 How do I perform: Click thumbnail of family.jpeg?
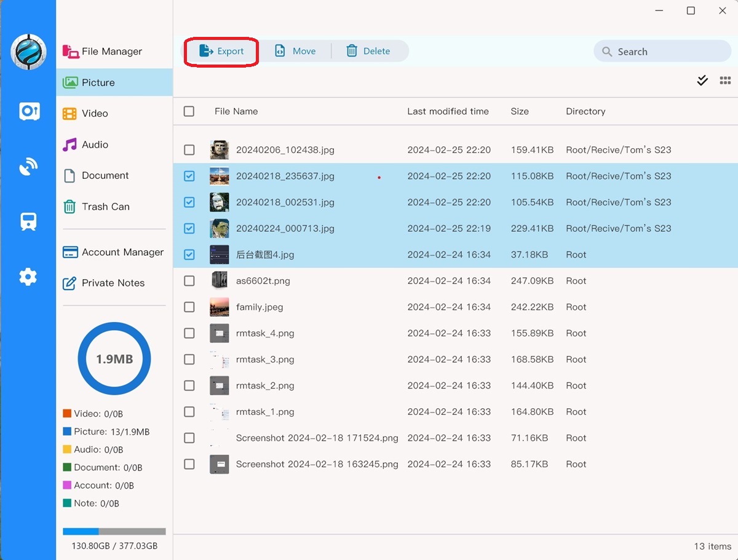pos(220,307)
